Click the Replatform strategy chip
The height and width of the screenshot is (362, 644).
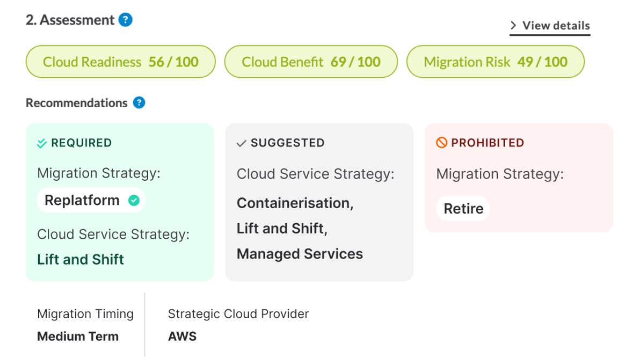click(x=91, y=201)
